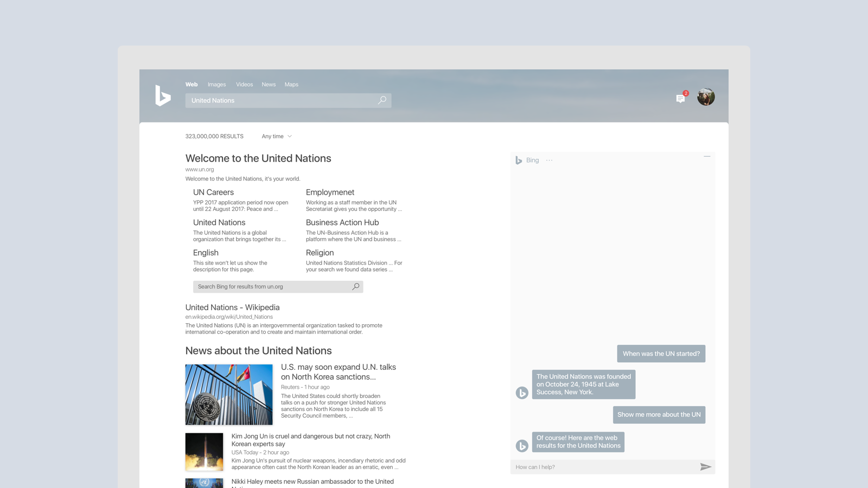
Task: Click Bing avatar beside web results reply
Action: (522, 446)
